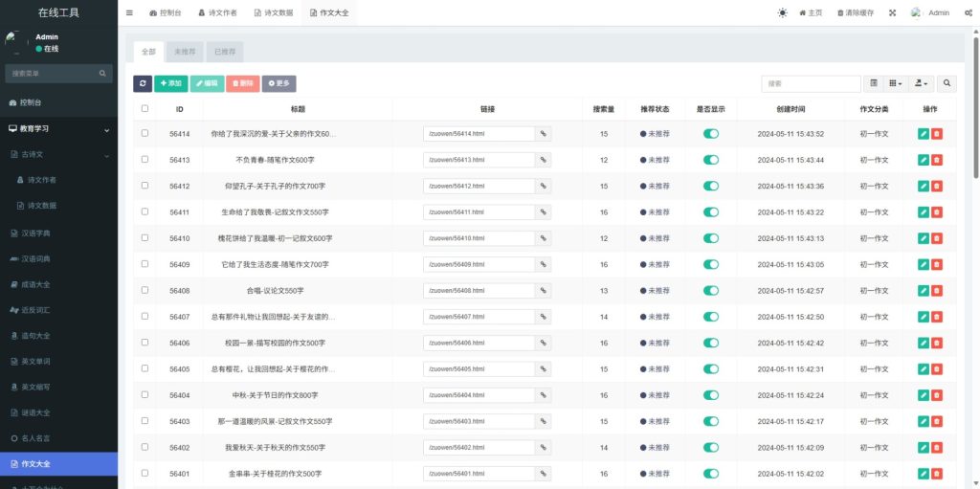Image resolution: width=980 pixels, height=489 pixels.
Task: Click the link icon for row 56414
Action: (x=543, y=134)
